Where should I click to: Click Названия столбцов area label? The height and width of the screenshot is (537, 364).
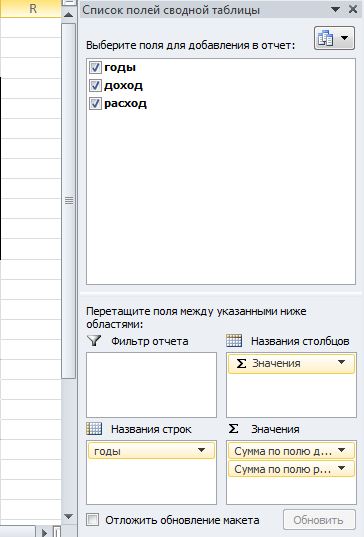pos(300,341)
